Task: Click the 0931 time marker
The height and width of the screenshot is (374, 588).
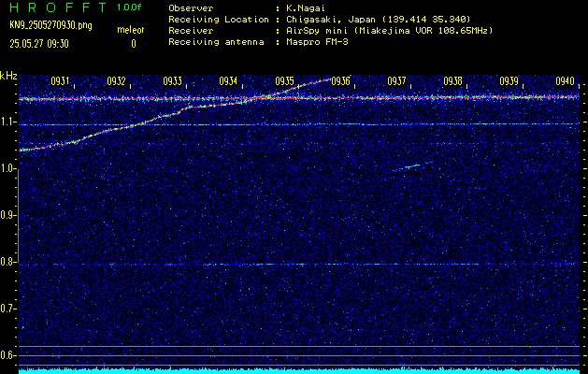Action: (61, 81)
